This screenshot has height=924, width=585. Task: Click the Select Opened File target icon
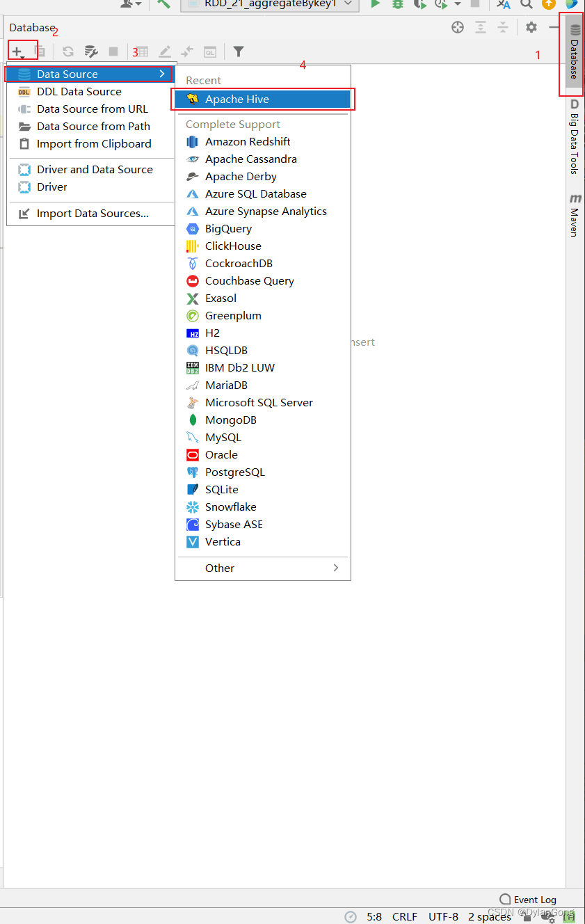point(458,27)
